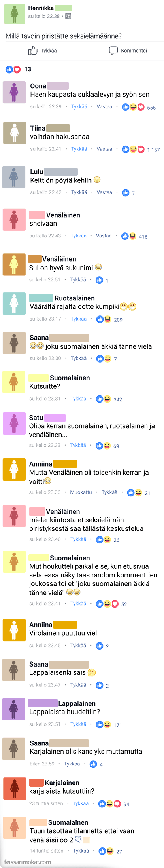Click Tykkää on the Kutsuitte? comment
164x868 pixels.
78,399
